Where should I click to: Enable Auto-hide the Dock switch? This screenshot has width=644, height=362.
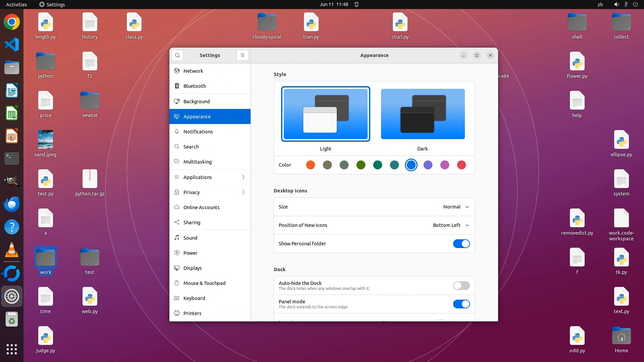(x=461, y=286)
